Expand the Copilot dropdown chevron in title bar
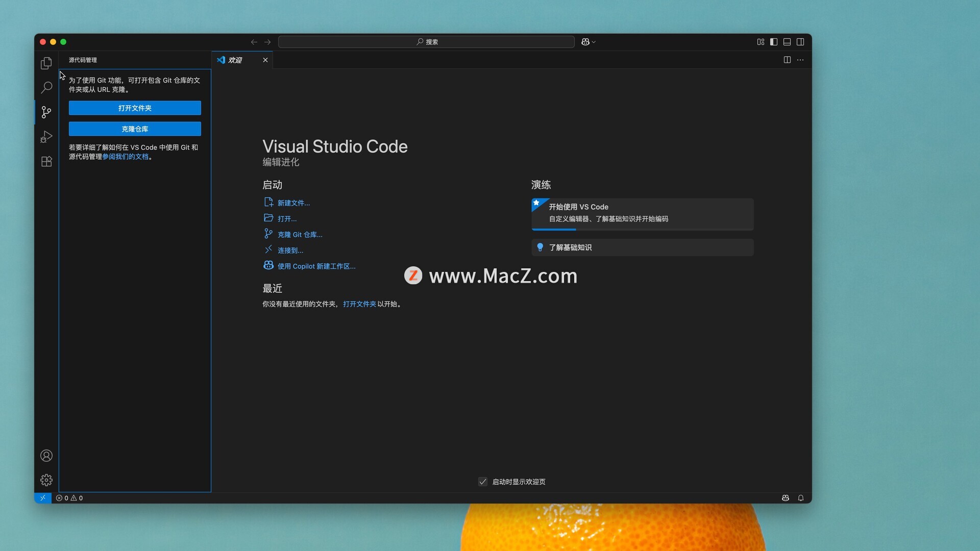Image resolution: width=980 pixels, height=551 pixels. point(594,42)
